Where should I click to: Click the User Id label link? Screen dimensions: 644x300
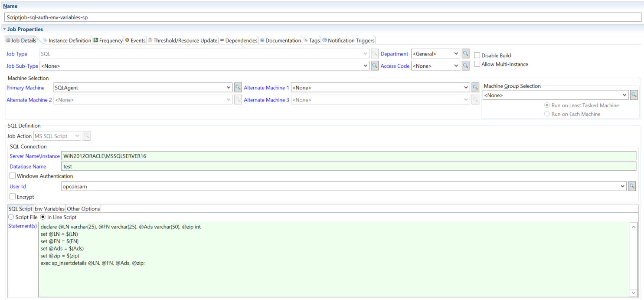click(18, 186)
